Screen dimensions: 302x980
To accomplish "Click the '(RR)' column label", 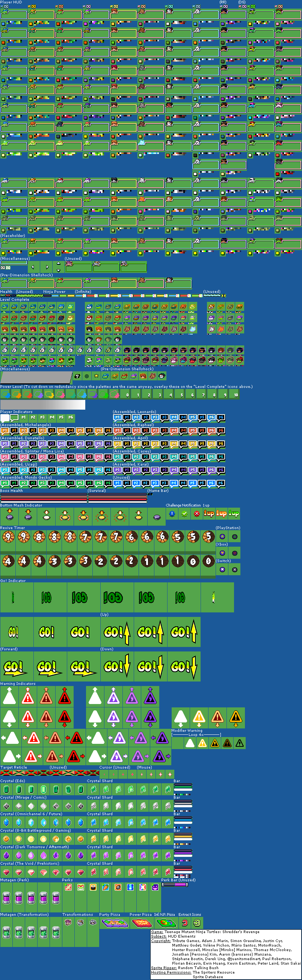I will [223, 2].
